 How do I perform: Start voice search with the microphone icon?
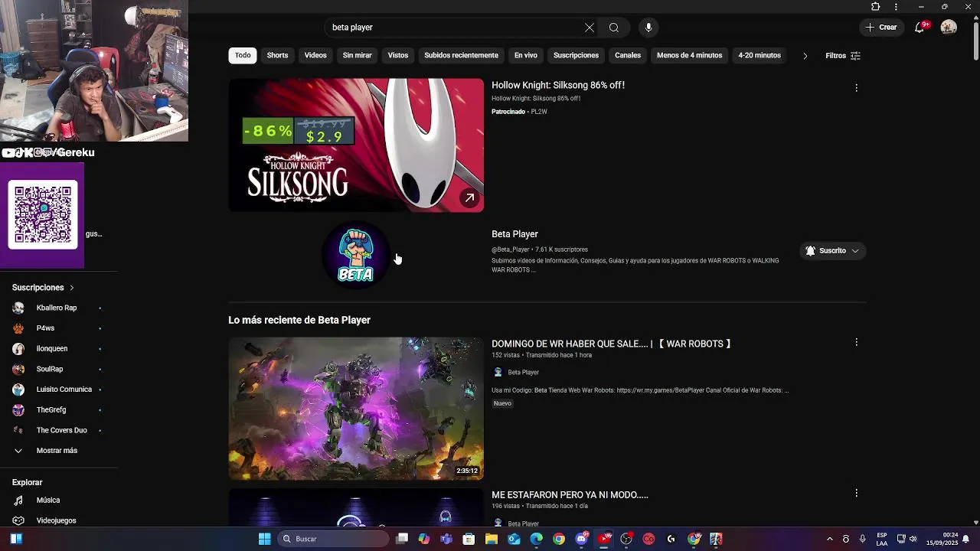[x=648, y=28]
